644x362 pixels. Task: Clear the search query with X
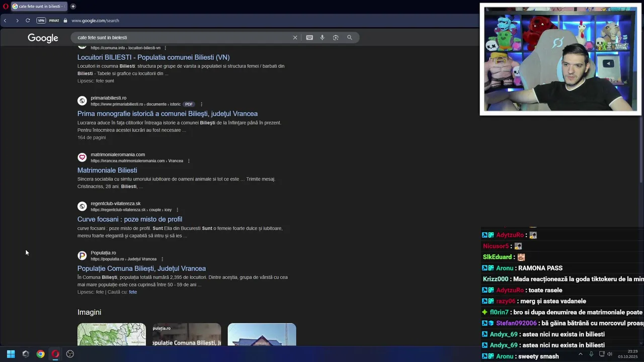pos(295,38)
